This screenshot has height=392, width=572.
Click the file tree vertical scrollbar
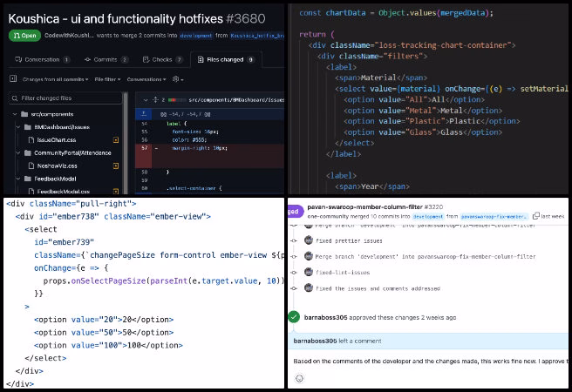click(126, 142)
